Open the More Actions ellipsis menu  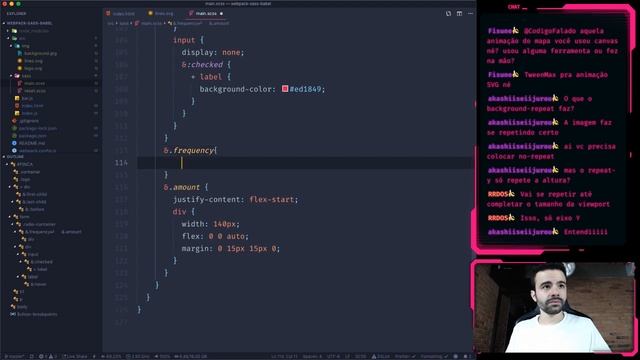point(470,13)
